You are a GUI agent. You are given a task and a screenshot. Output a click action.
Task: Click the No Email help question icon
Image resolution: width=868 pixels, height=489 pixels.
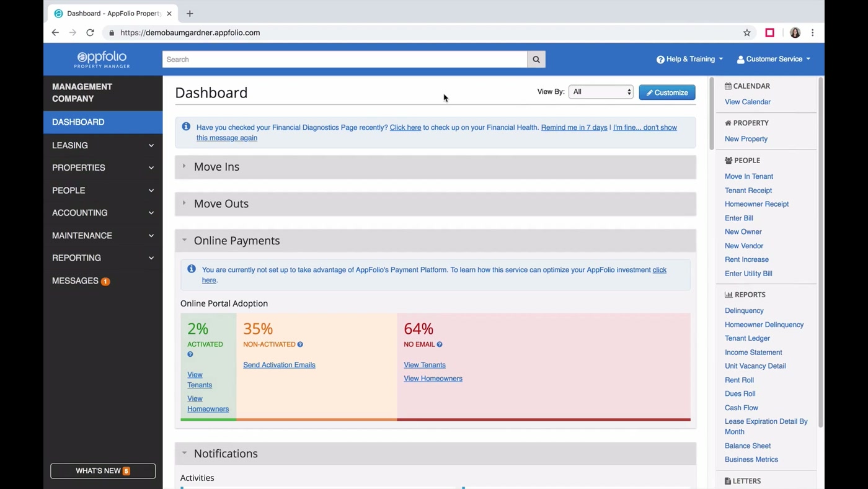coord(440,344)
